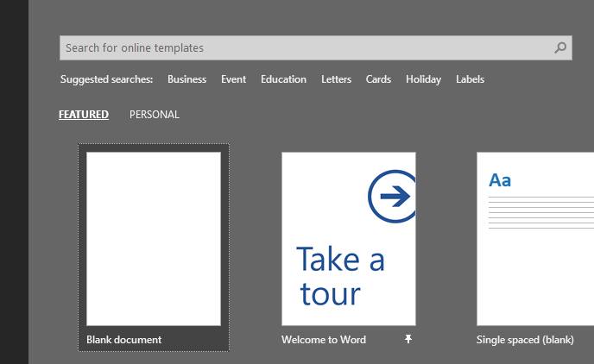Click the 'Welcome to Word' label
Image resolution: width=594 pixels, height=364 pixels.
tap(324, 339)
